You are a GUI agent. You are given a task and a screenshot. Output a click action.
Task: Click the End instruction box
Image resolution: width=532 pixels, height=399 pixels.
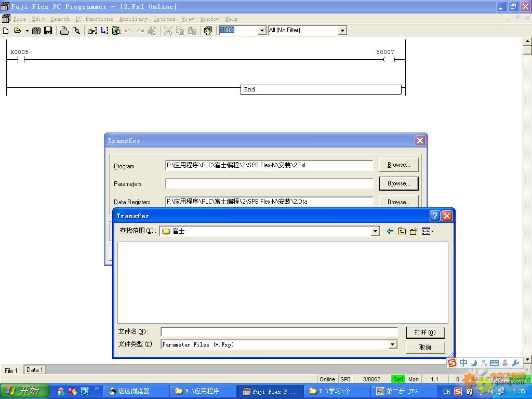[x=321, y=89]
